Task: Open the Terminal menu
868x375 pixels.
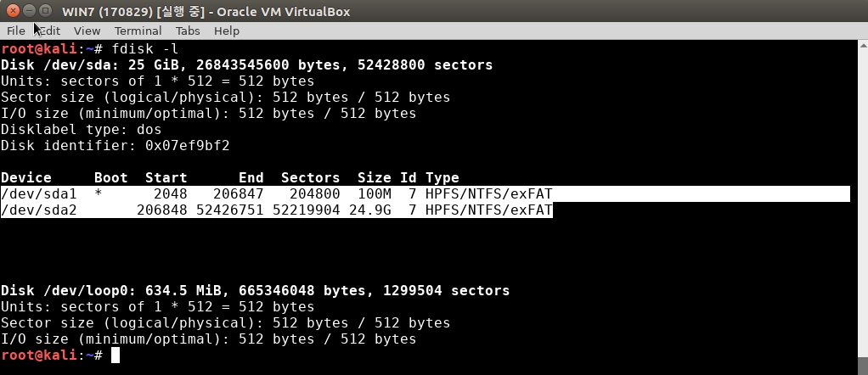Action: [138, 31]
